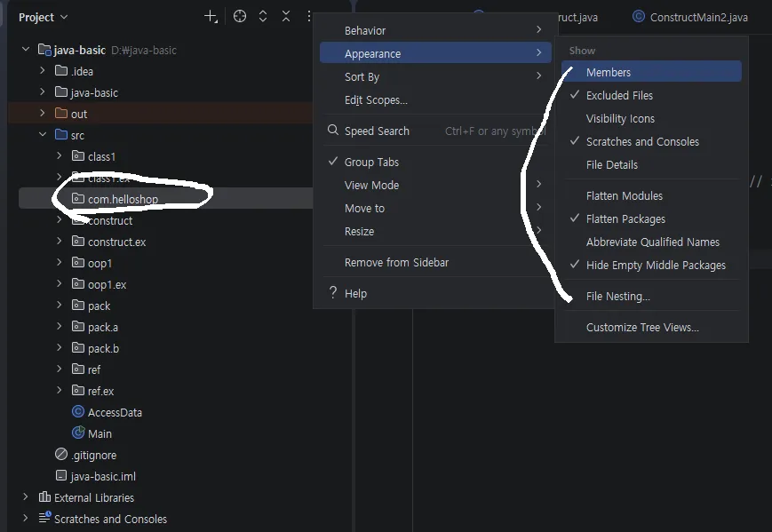
Task: Click the add new file plus icon
Action: [x=211, y=16]
